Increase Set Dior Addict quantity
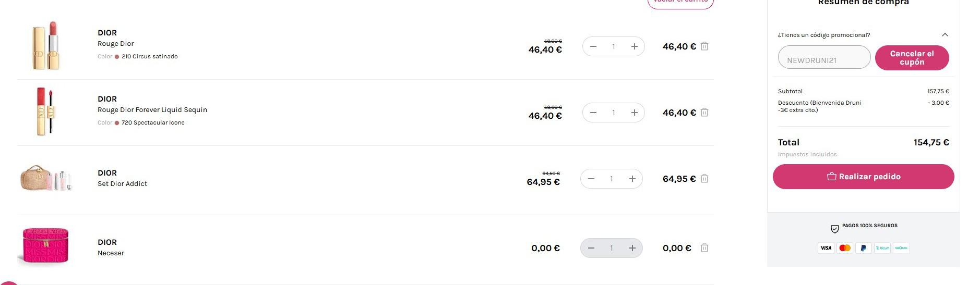Viewport: 980px width, 285px height. coord(632,179)
